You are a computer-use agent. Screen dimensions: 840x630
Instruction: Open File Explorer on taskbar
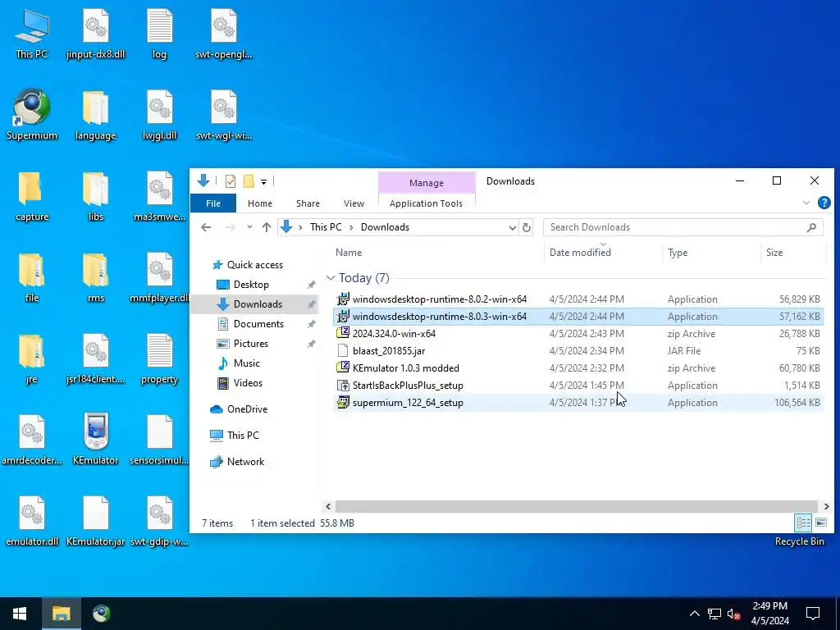[x=61, y=614]
